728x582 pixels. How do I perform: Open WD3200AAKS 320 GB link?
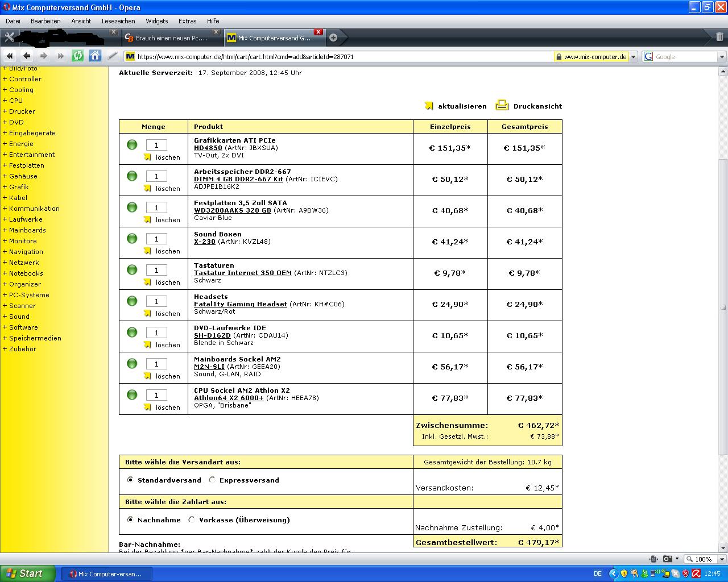tap(233, 210)
